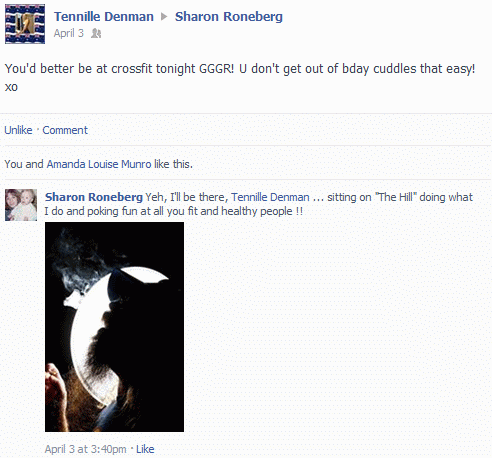This screenshot has width=492, height=458.
Task: Open the April 3 post timestamp
Action: 69,33
